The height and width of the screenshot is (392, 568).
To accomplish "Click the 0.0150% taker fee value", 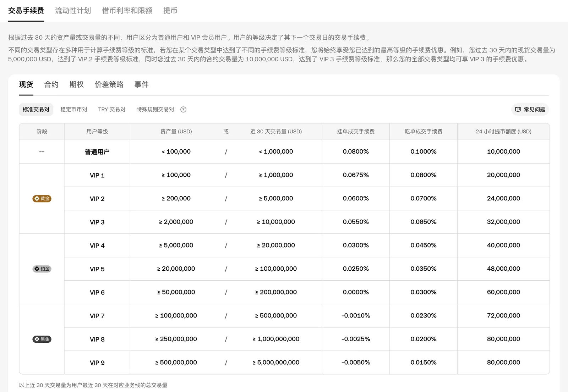I will pyautogui.click(x=424, y=362).
